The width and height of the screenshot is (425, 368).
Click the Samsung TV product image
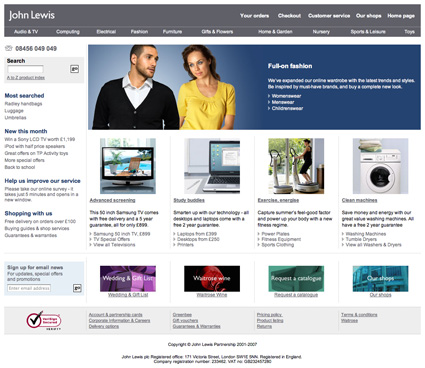pos(128,166)
